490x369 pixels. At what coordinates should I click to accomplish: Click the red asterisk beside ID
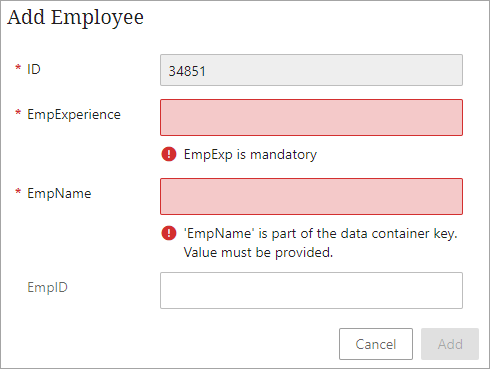18,68
